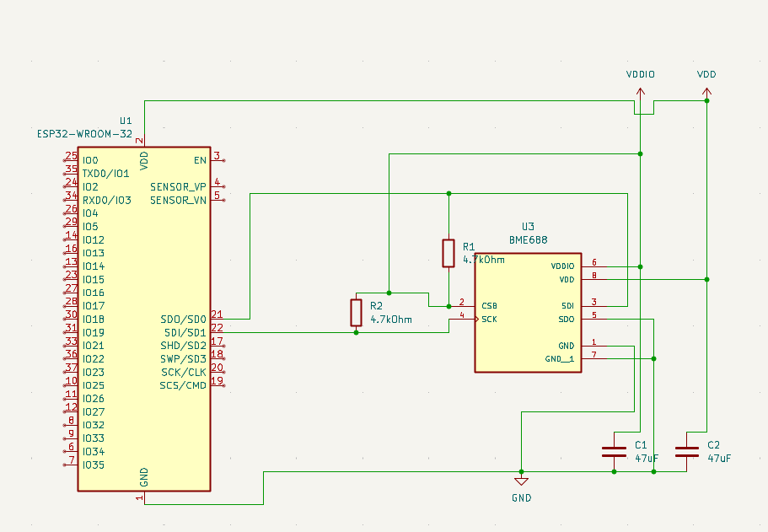
Task: Click the R2 reference label
Action: [x=376, y=306]
